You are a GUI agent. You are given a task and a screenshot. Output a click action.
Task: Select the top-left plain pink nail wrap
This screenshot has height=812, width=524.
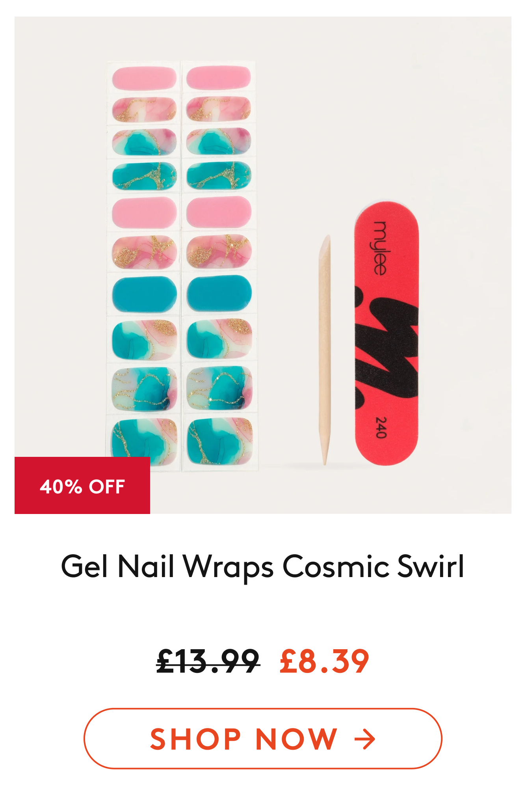coord(144,78)
